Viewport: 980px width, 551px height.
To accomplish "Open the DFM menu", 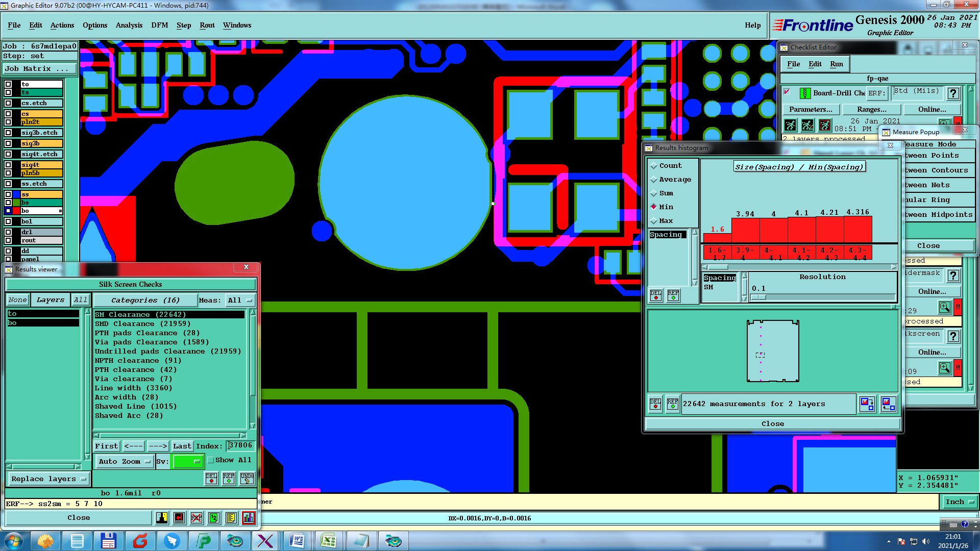I will pos(160,25).
